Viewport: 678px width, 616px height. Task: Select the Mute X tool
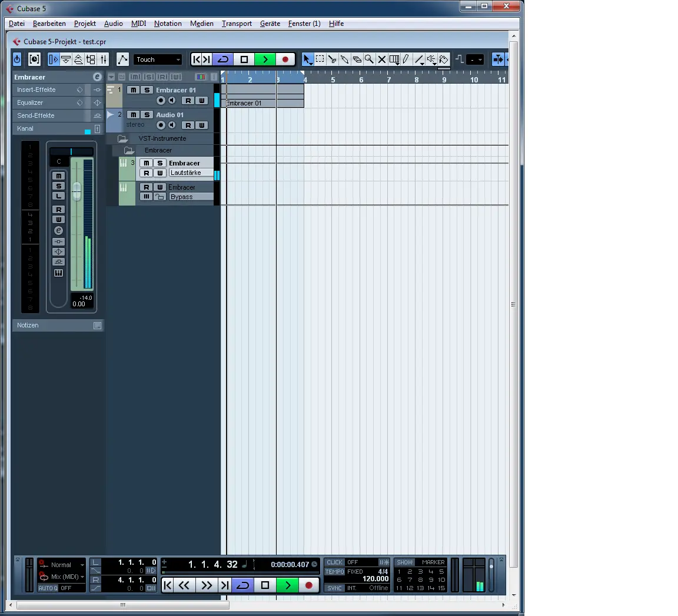(x=381, y=59)
